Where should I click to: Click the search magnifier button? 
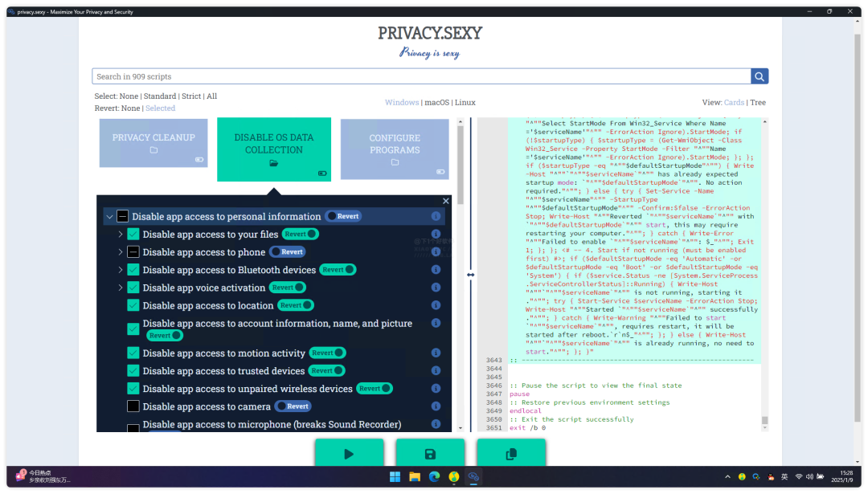point(759,76)
